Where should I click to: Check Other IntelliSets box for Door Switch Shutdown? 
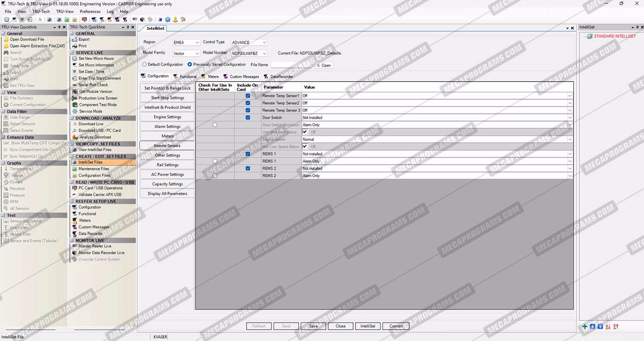tap(215, 125)
